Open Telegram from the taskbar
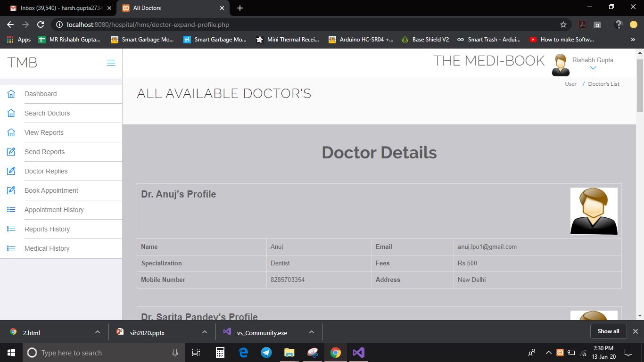This screenshot has width=644, height=362. click(x=266, y=353)
